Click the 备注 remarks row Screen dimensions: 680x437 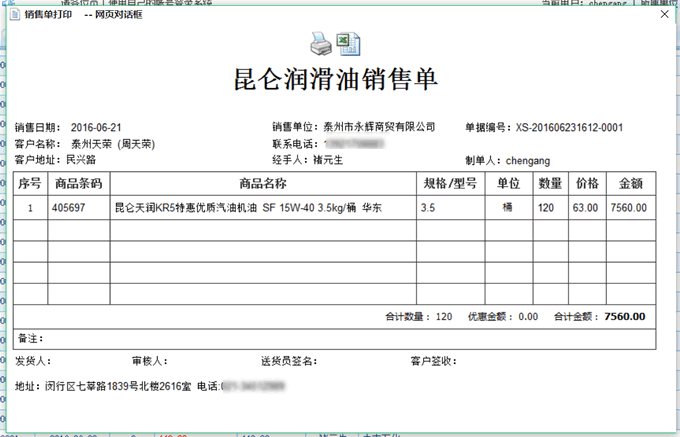click(334, 339)
